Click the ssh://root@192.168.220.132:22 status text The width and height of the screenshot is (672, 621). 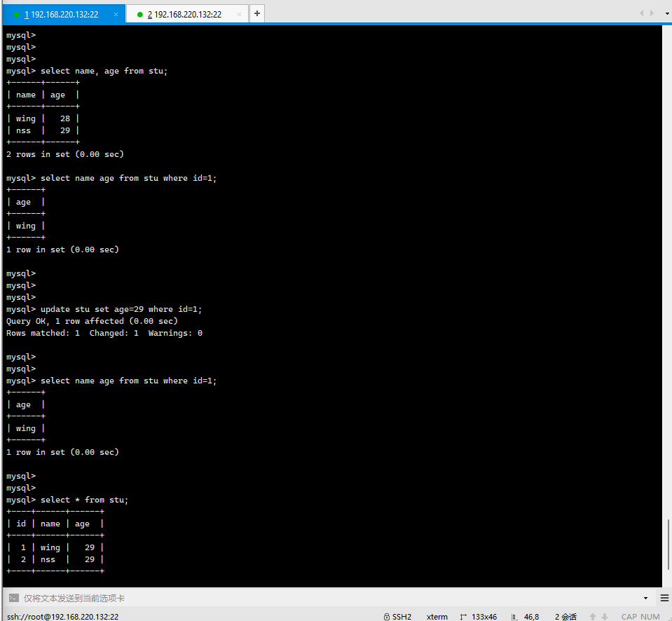pos(62,616)
